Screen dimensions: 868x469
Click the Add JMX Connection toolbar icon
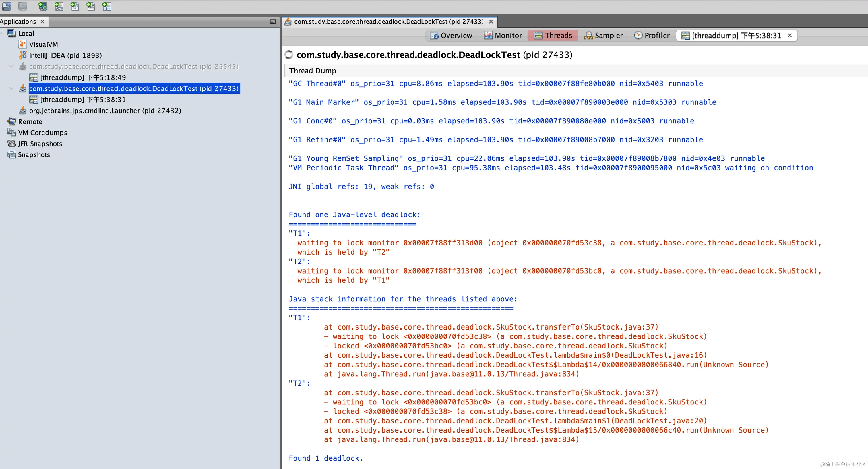(59, 6)
